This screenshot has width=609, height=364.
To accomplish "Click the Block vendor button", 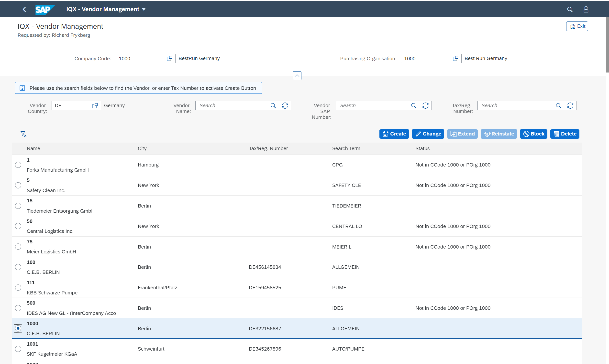I will pyautogui.click(x=533, y=134).
